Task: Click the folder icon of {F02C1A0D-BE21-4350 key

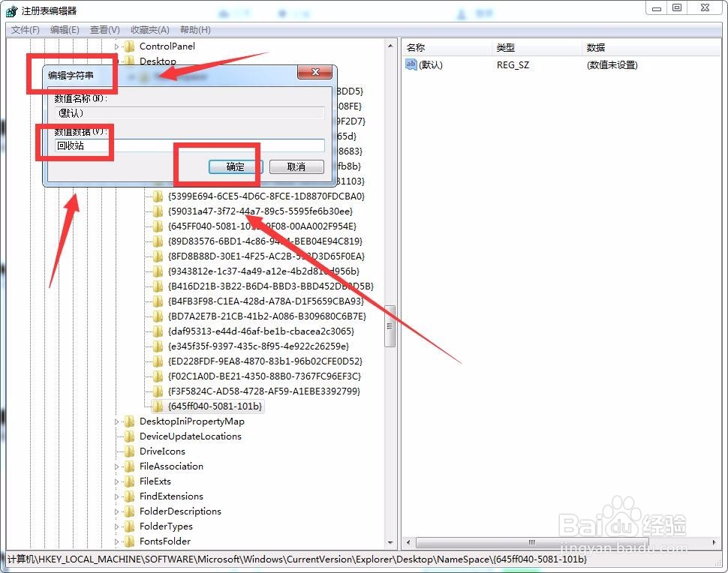Action: point(158,376)
